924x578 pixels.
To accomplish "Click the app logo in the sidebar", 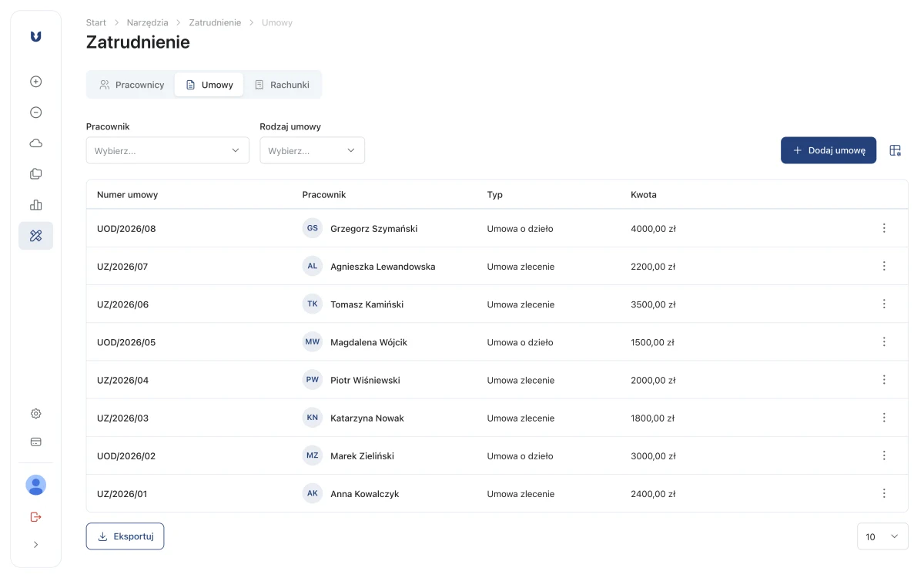I will coord(35,36).
